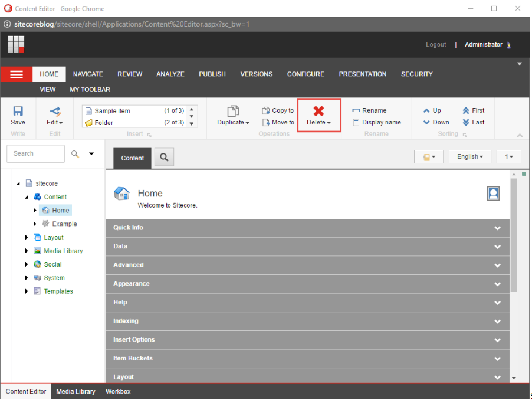Image resolution: width=532 pixels, height=400 pixels.
Task: Expand the Insert Options section
Action: pos(307,340)
